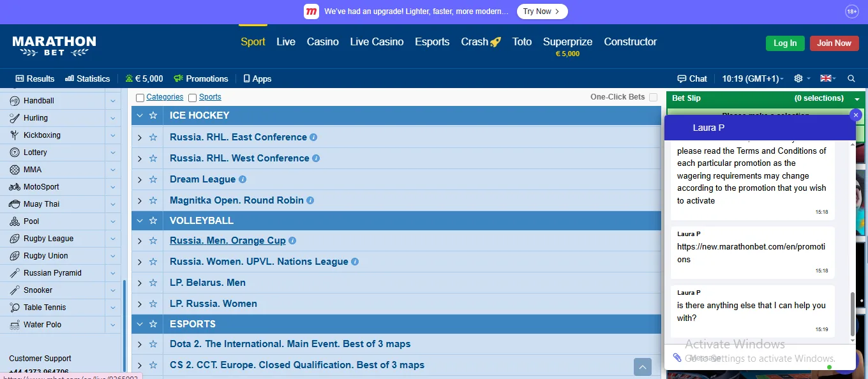Change language using the UK flag
This screenshot has width=868, height=379.
click(x=826, y=78)
